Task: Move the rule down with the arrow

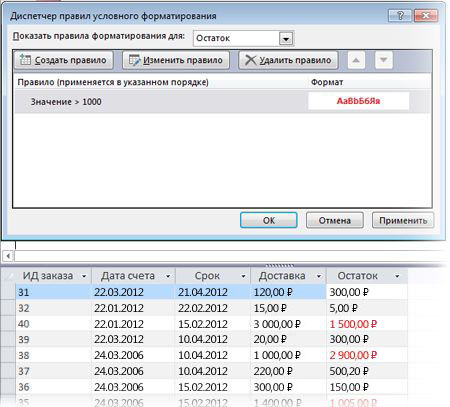Action: 384,60
